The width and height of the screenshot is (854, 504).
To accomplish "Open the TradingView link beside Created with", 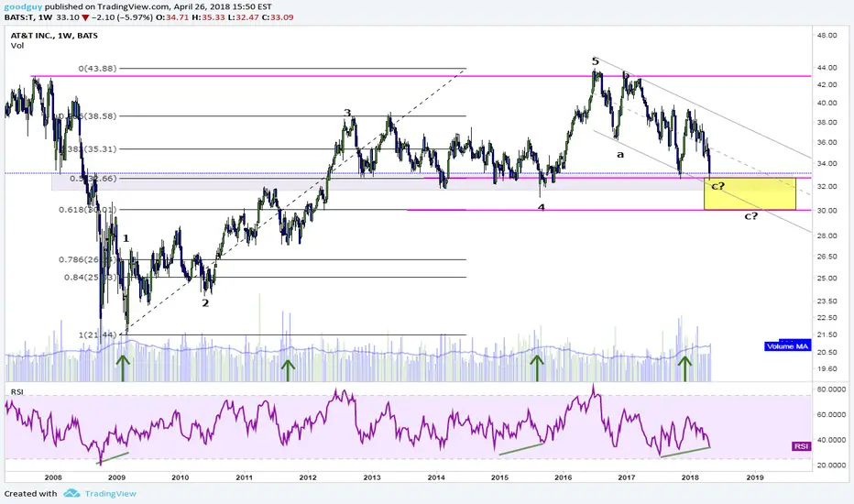I will click(x=111, y=494).
